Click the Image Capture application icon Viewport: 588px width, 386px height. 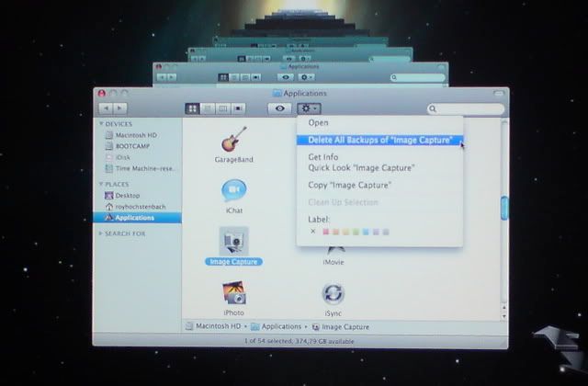233,242
